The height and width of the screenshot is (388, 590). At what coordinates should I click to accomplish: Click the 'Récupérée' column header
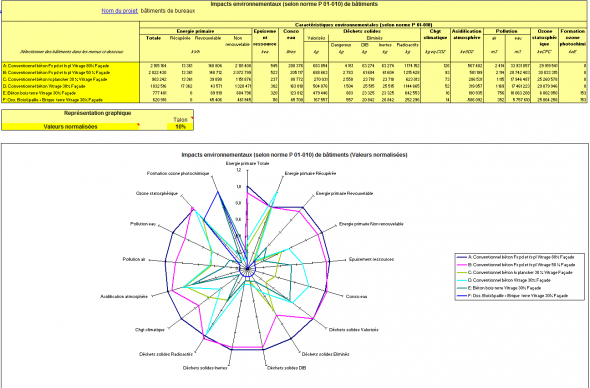coord(180,38)
